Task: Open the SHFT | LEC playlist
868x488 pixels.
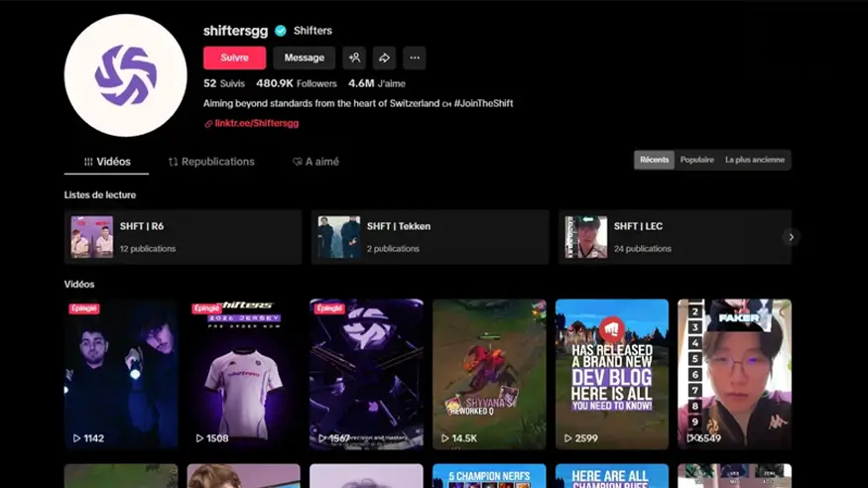Action: point(675,237)
